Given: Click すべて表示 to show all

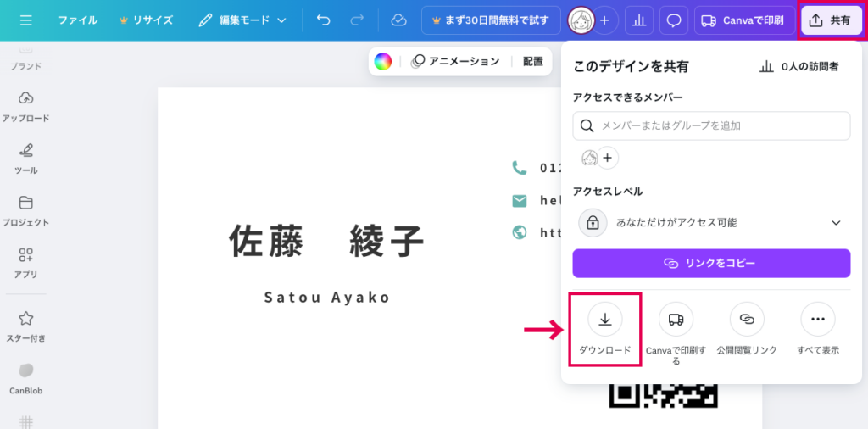Looking at the screenshot, I should point(818,329).
